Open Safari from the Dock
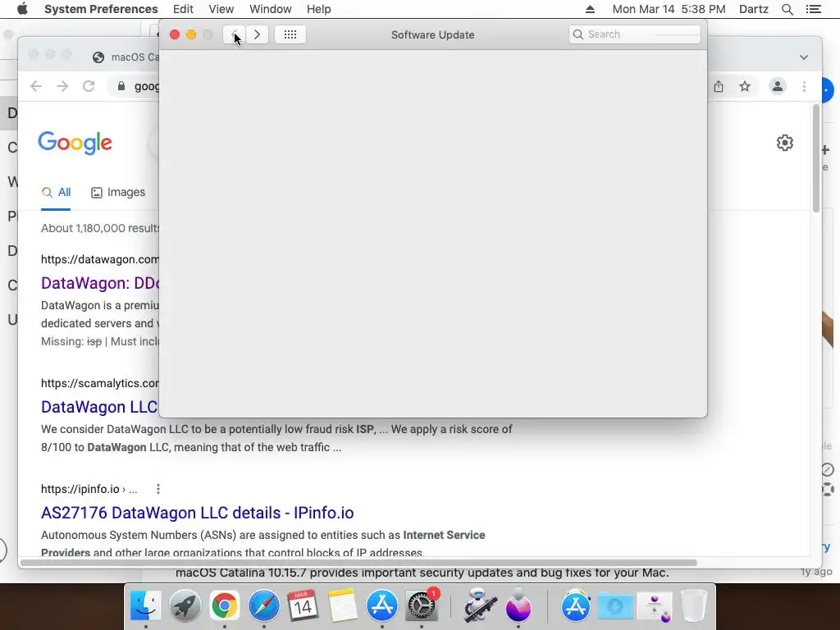 coord(263,606)
